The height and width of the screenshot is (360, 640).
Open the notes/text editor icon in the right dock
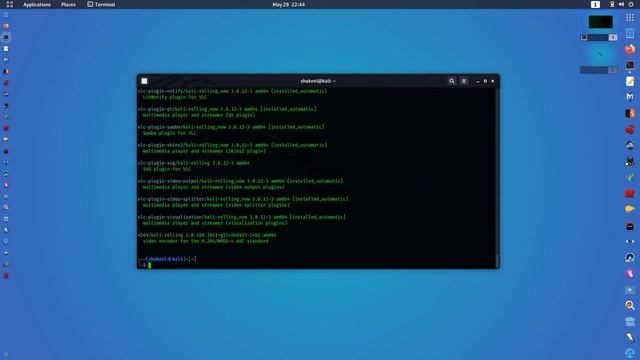point(630,81)
